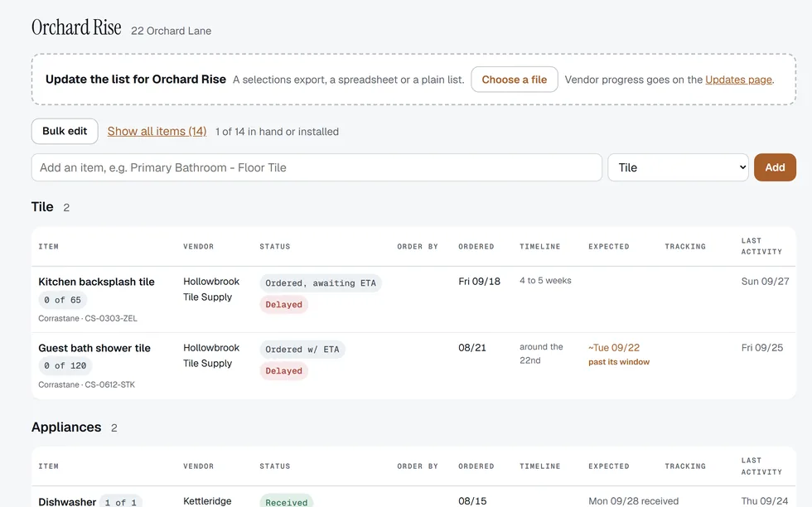Image resolution: width=812 pixels, height=507 pixels.
Task: Select the Orchard Rise page heading
Action: pos(76,27)
